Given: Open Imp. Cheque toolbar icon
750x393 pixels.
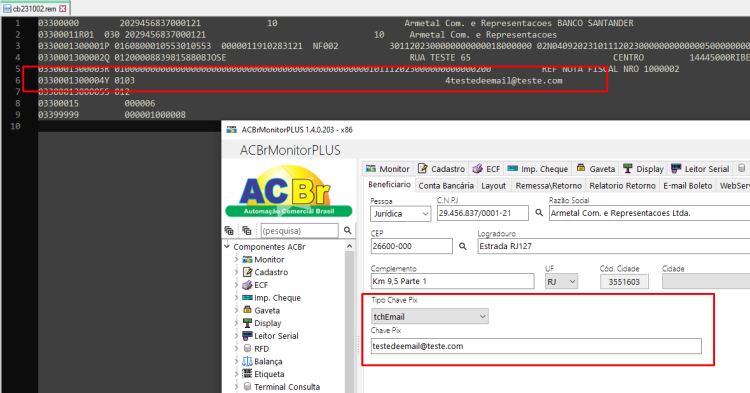Looking at the screenshot, I should coord(512,168).
